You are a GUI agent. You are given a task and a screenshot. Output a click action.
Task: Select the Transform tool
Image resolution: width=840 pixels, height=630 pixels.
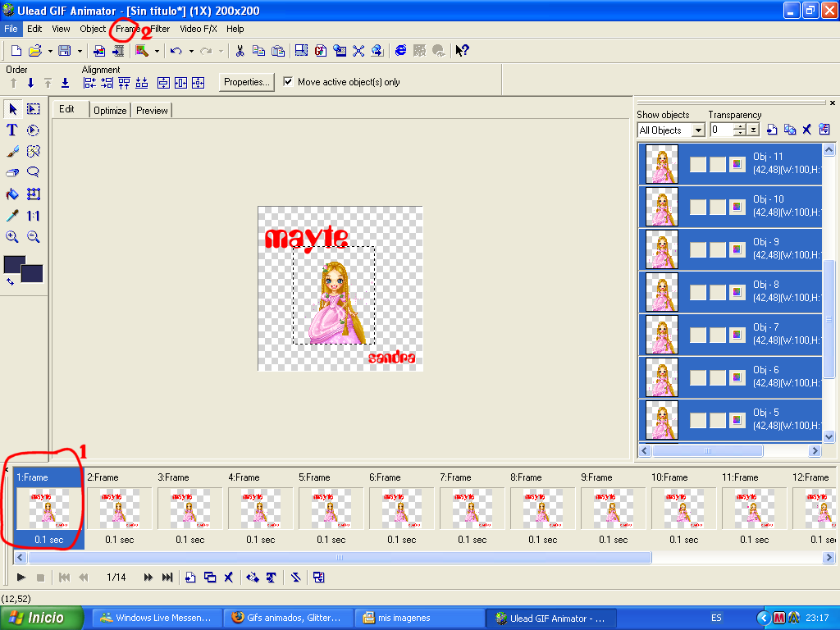pos(33,194)
